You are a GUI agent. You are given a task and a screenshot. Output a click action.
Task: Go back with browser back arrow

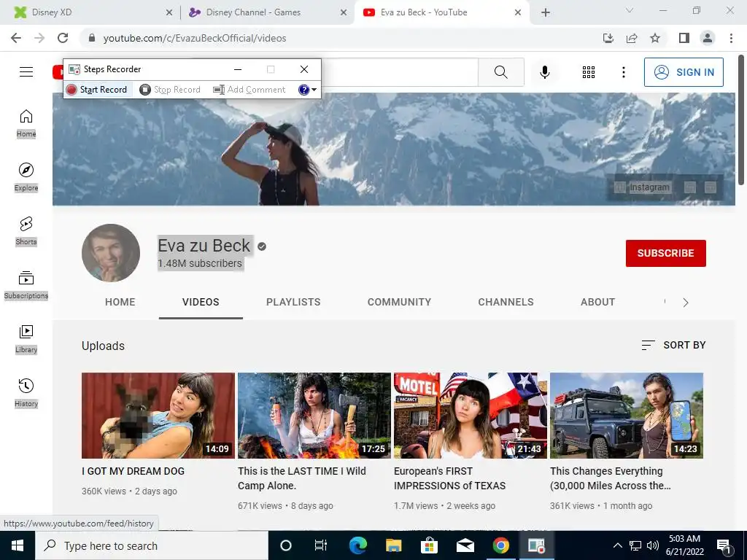[x=16, y=38]
